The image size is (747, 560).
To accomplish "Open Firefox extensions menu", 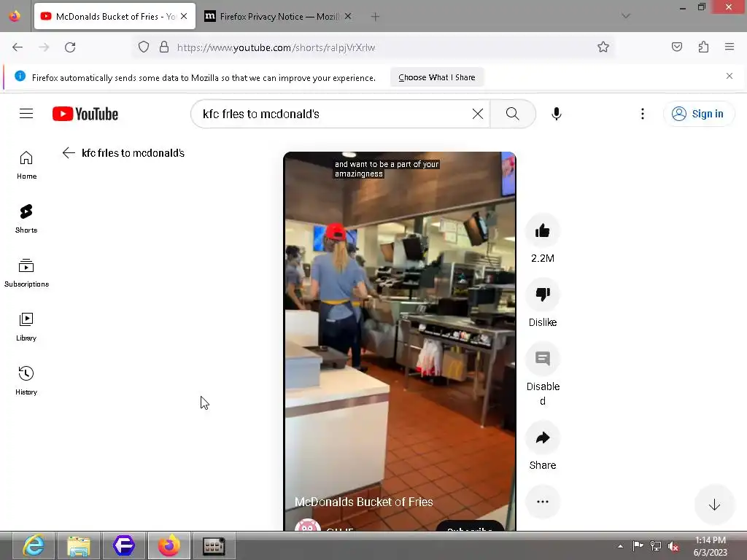I will pyautogui.click(x=703, y=47).
